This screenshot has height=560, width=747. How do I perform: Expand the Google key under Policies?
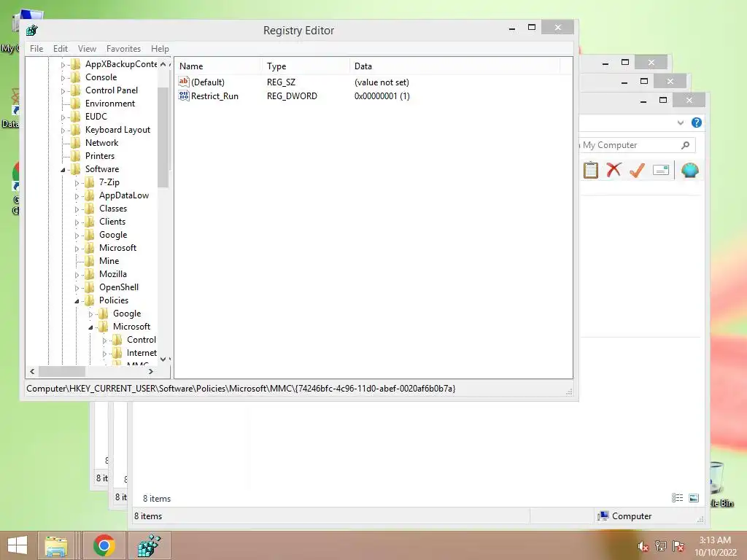pos(90,314)
